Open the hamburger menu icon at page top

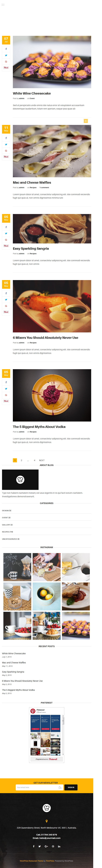tap(3, 5)
